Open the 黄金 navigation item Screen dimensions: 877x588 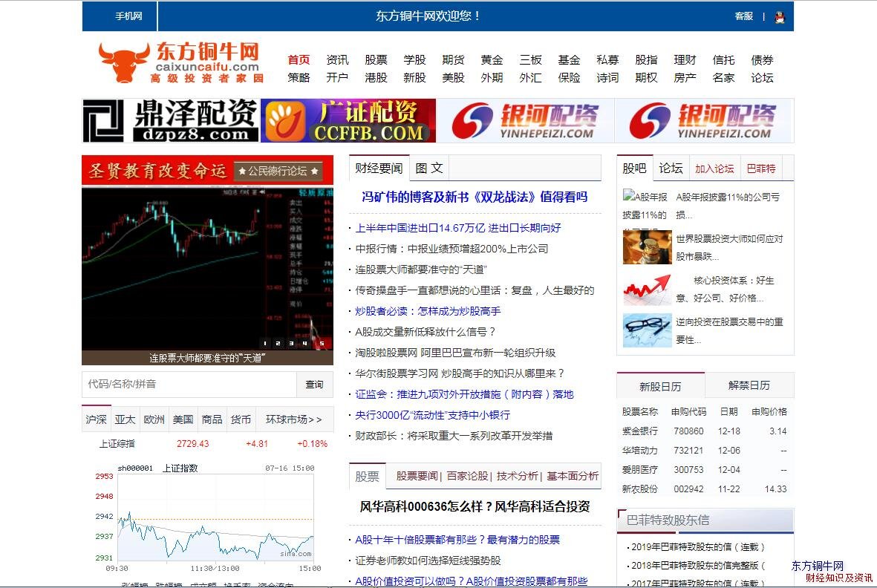(492, 60)
